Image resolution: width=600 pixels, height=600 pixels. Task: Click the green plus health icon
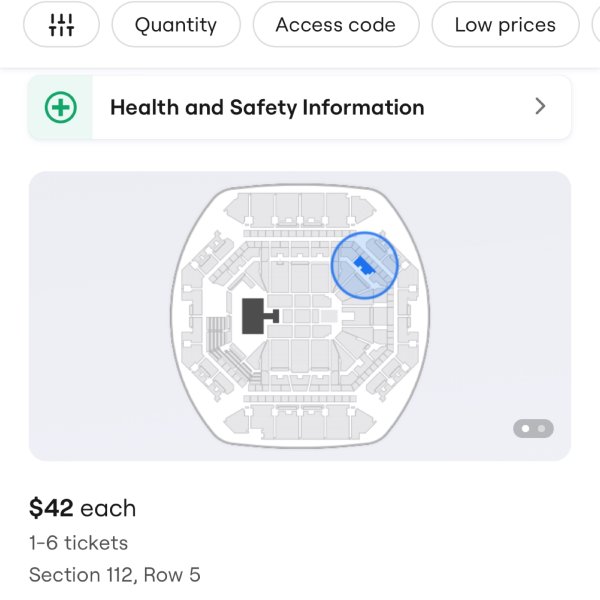coord(60,108)
